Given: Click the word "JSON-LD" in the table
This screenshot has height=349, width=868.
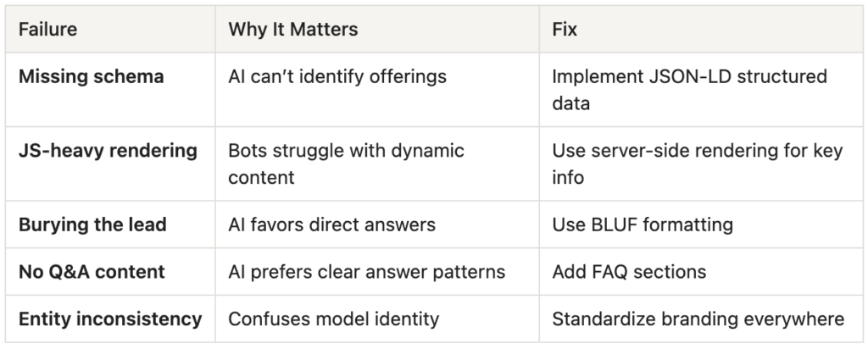Looking at the screenshot, I should (x=674, y=77).
